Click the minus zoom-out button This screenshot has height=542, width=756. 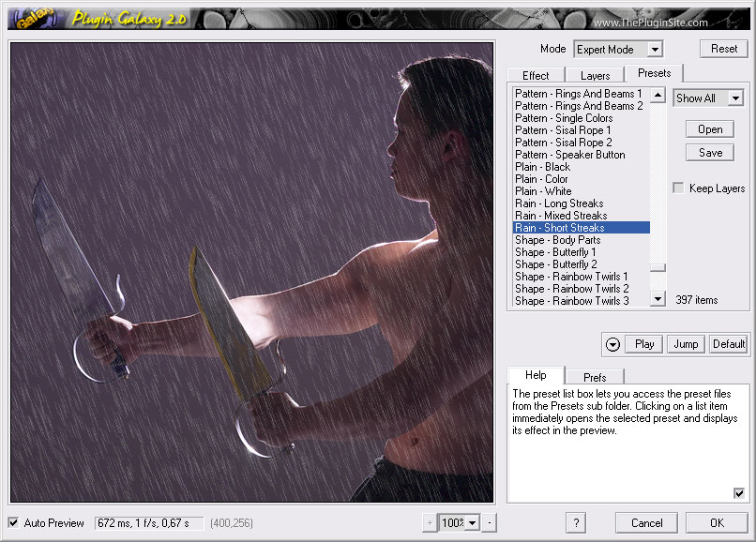(490, 522)
